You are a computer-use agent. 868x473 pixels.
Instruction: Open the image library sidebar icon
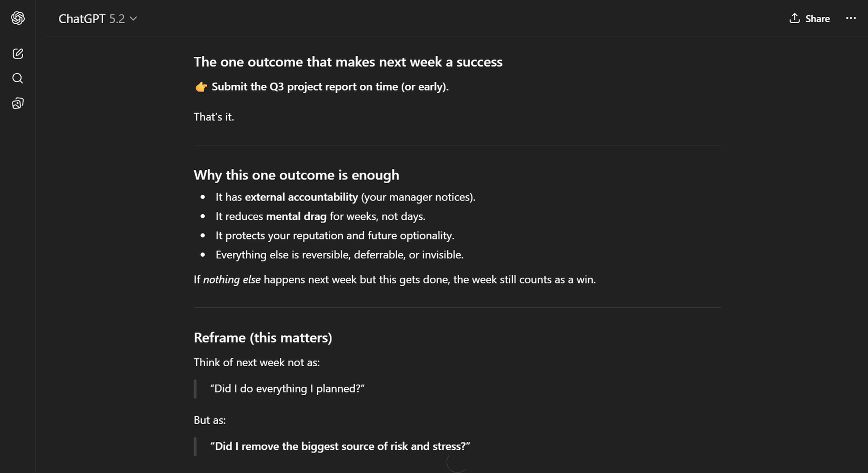point(17,103)
